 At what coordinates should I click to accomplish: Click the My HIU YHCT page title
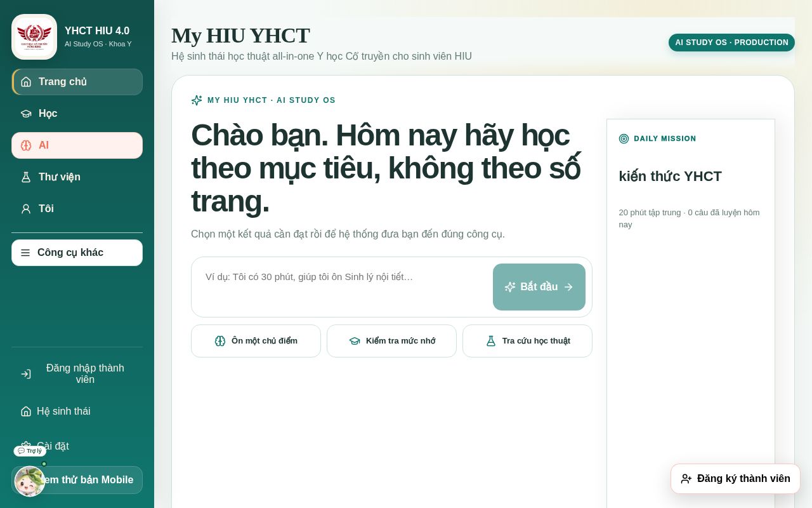(240, 36)
